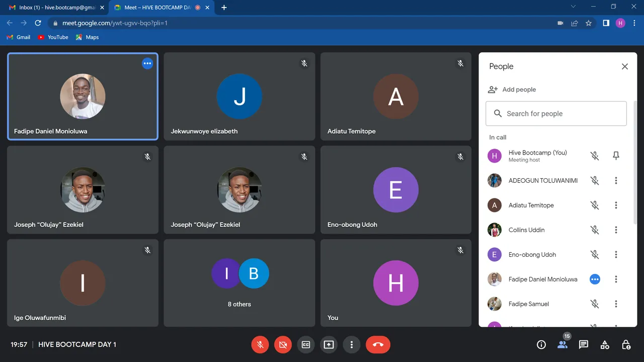This screenshot has width=644, height=362.
Task: Click the Present now icon
Action: point(329,345)
